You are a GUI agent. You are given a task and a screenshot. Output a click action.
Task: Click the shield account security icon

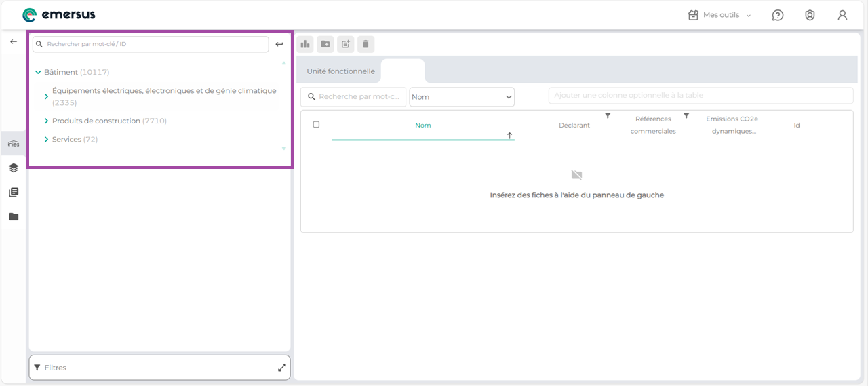810,15
